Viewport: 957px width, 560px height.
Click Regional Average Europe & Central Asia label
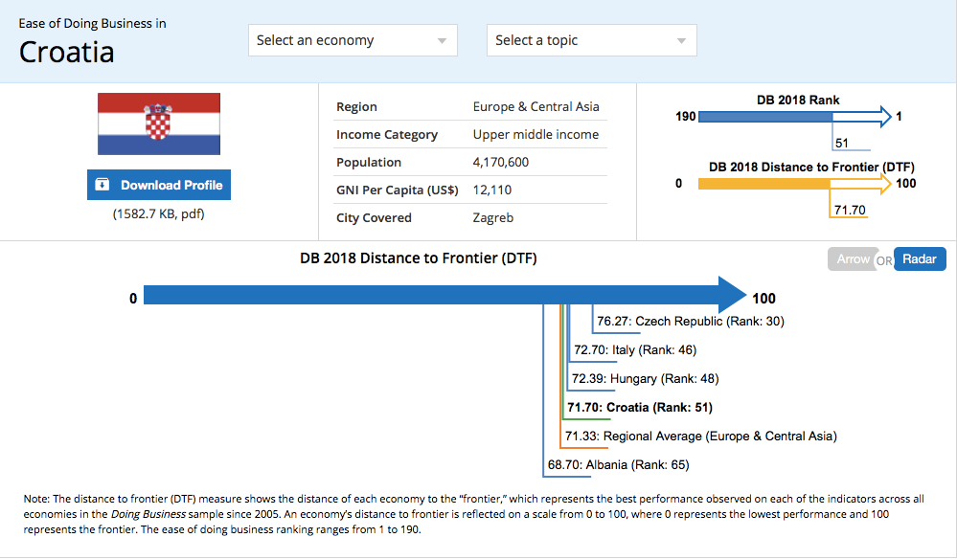(700, 436)
